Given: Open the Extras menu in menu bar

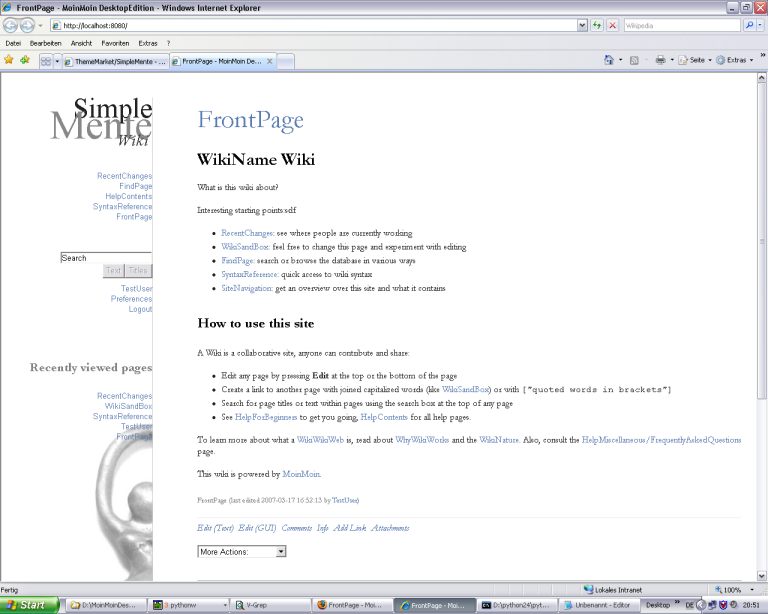Looking at the screenshot, I should pos(148,43).
